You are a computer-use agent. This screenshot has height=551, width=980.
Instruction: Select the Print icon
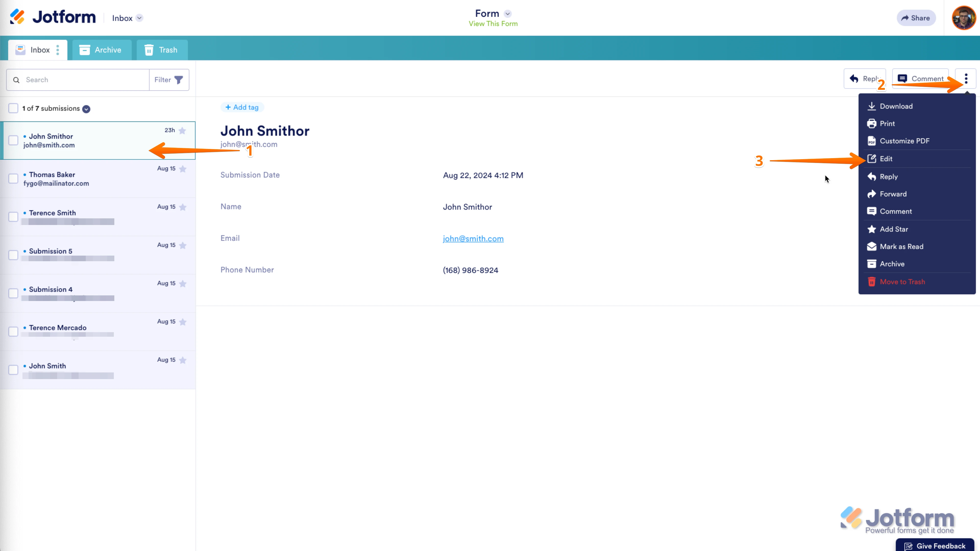click(x=872, y=123)
